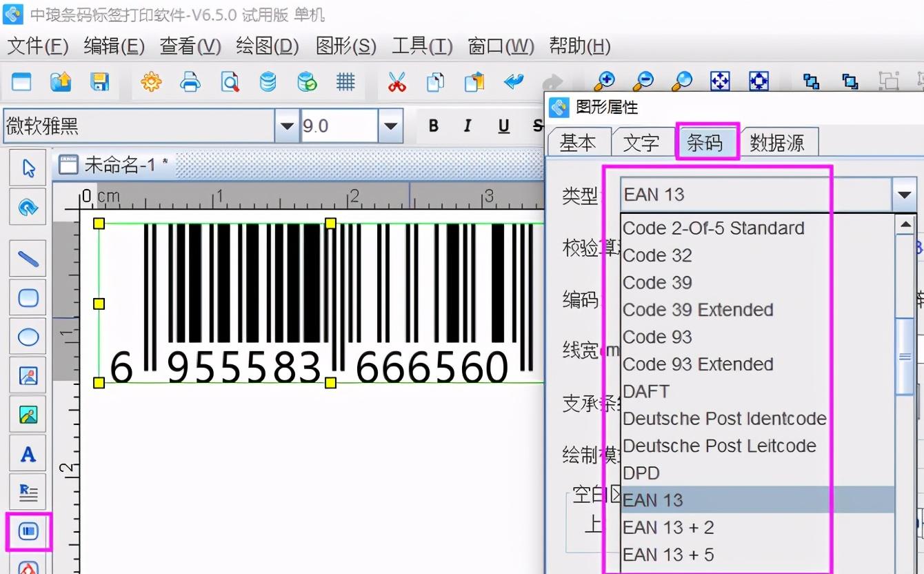
Task: Paste using the clipboard icon
Action: click(474, 82)
